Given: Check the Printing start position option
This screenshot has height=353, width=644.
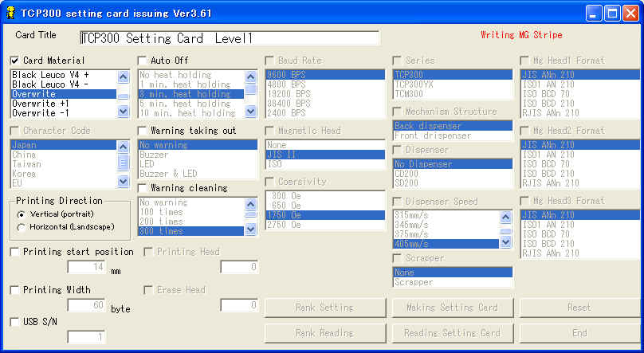Looking at the screenshot, I should pyautogui.click(x=15, y=252).
